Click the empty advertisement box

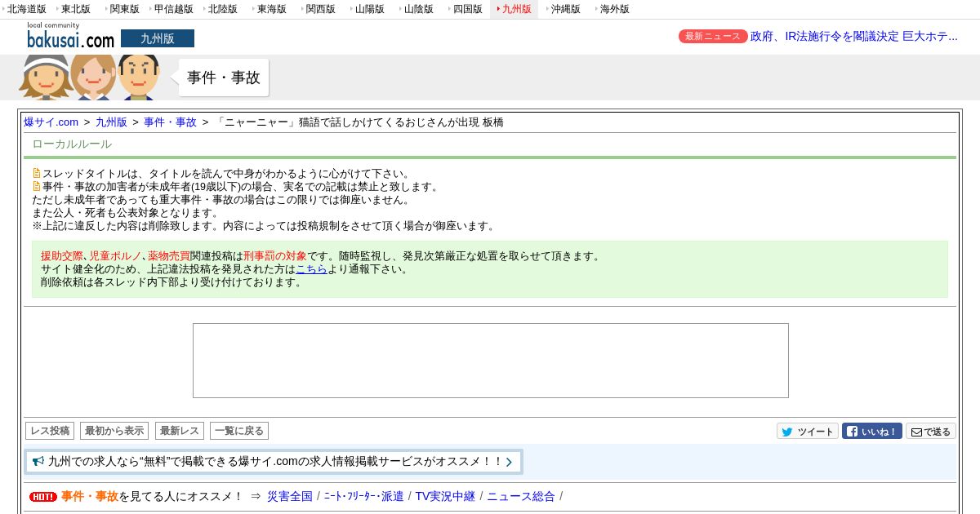(490, 361)
